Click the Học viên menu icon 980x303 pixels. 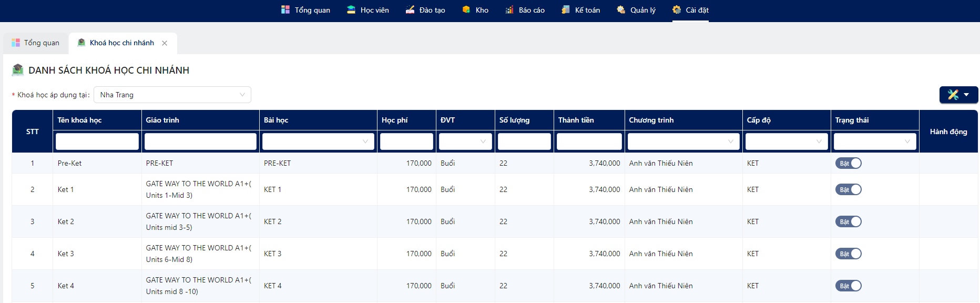(x=351, y=9)
